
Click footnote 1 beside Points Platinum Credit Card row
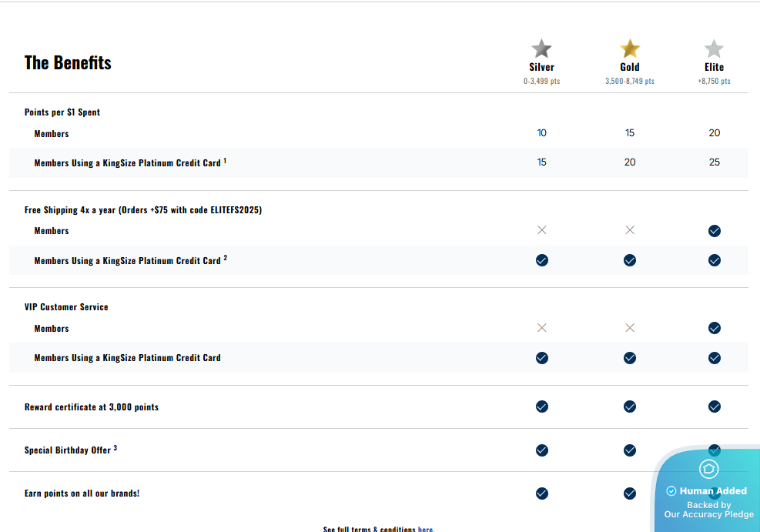(x=225, y=161)
